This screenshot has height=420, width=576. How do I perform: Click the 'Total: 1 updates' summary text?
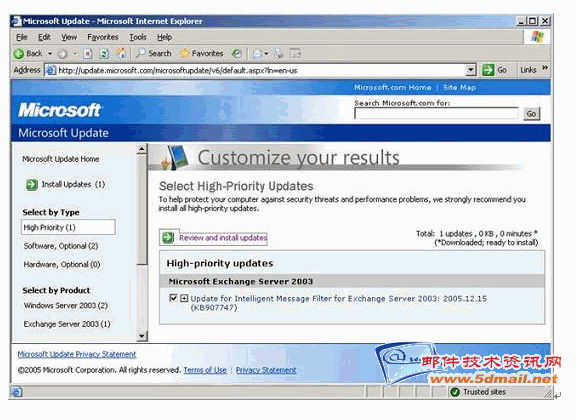477,234
